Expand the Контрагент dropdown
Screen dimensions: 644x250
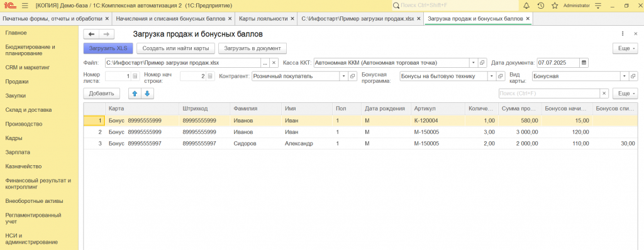click(343, 77)
